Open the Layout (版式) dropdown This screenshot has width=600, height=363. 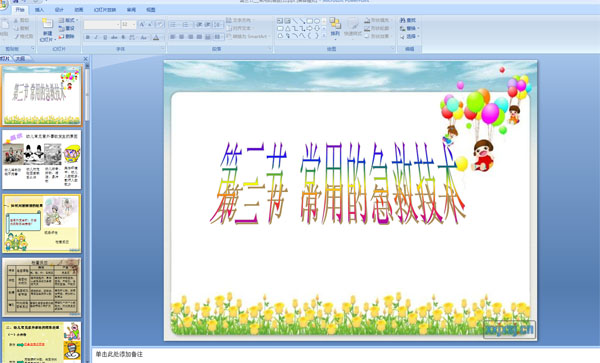coord(68,20)
